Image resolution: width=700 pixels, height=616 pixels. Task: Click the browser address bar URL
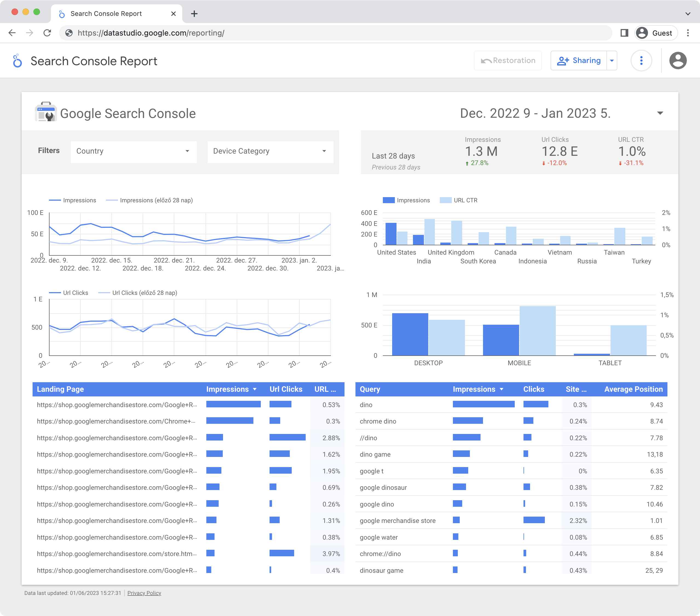151,33
